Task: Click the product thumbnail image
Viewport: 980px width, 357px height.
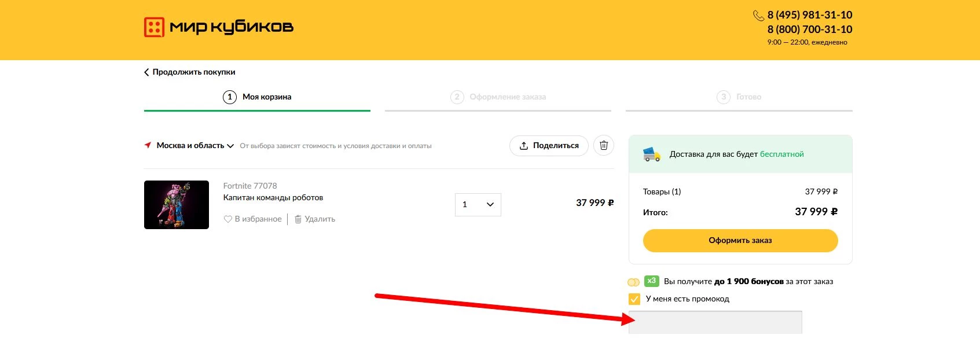Action: (177, 205)
